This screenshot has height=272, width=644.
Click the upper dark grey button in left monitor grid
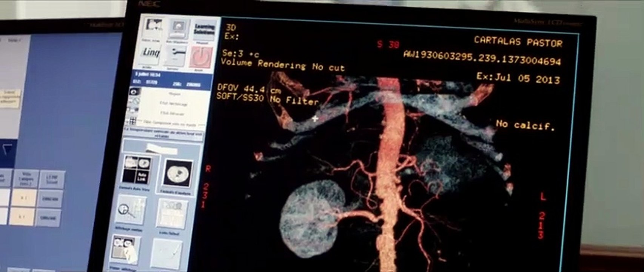[x=50, y=199]
